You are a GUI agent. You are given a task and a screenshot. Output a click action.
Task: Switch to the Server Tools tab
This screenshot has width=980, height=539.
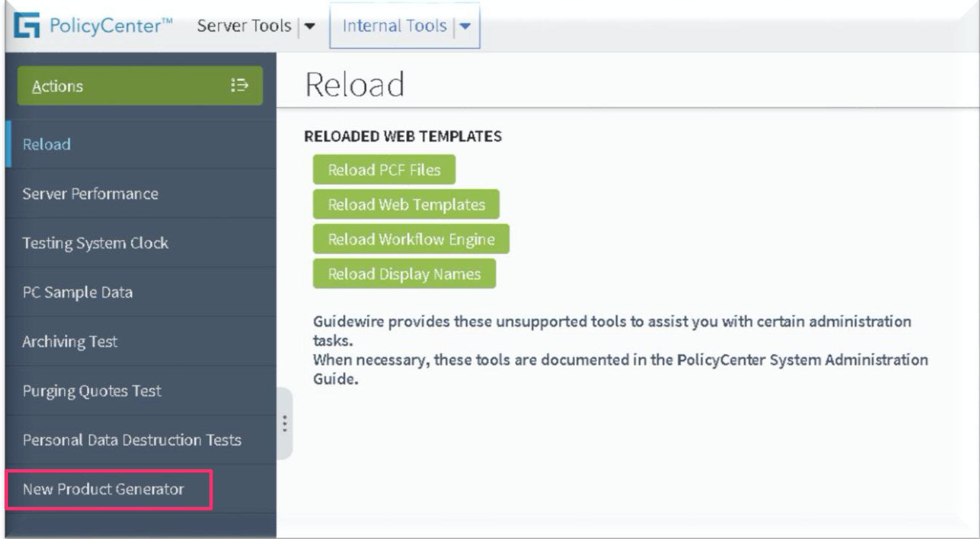coord(244,26)
